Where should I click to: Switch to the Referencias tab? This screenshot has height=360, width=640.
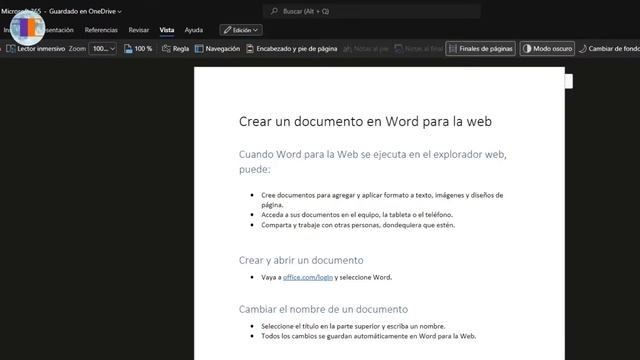click(x=101, y=30)
